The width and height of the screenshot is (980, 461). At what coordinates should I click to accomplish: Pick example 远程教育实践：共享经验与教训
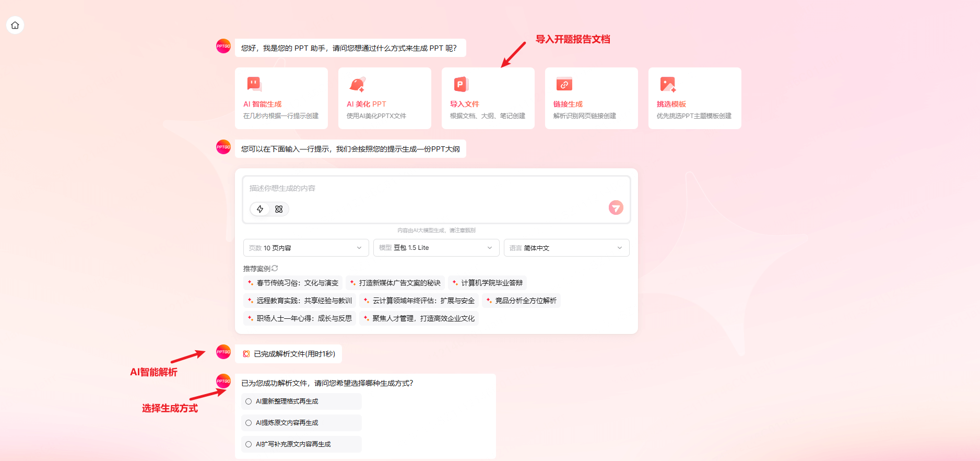click(300, 301)
